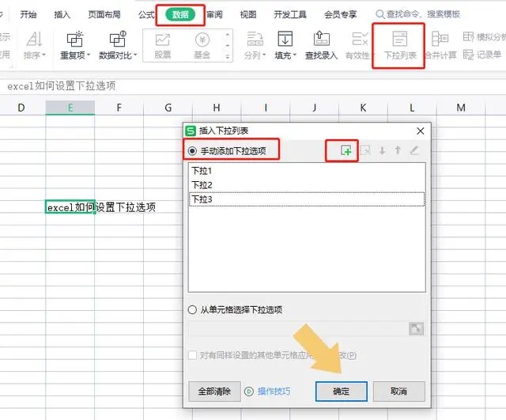Open the 排序 sort dropdown
This screenshot has width=506, height=420.
tap(35, 45)
